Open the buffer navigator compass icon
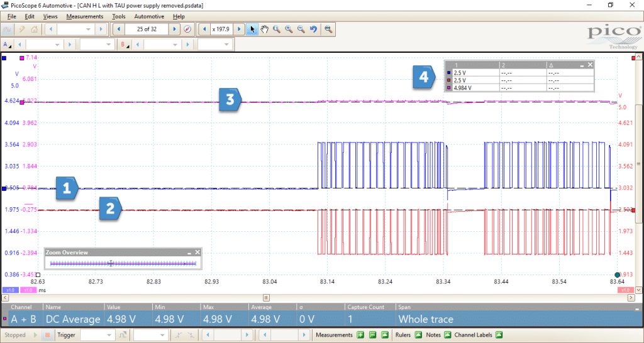 [187, 29]
